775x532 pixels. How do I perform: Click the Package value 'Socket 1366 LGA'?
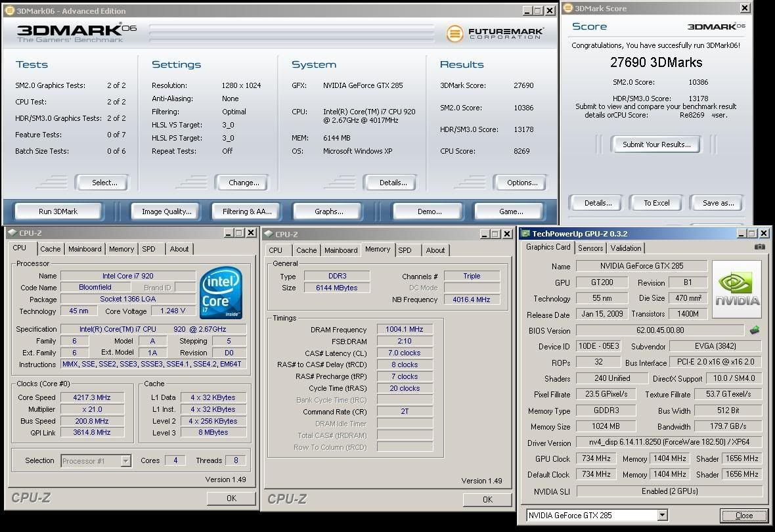[127, 299]
